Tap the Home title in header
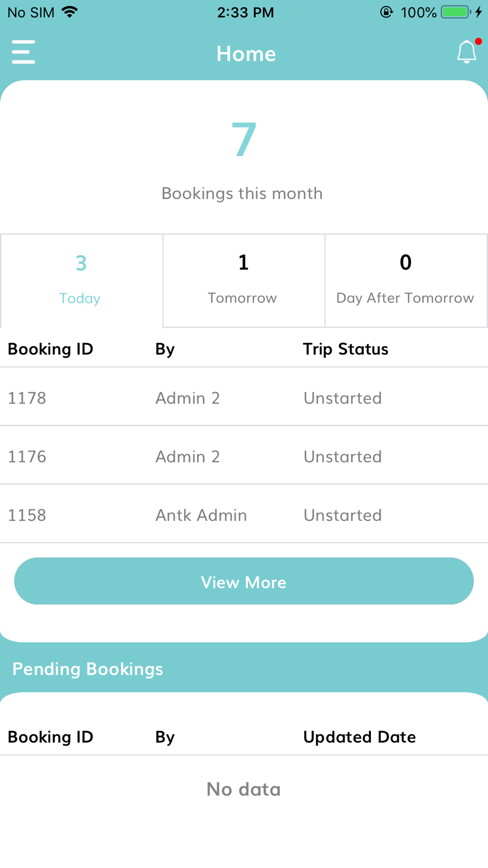The image size is (488, 868). click(x=246, y=53)
